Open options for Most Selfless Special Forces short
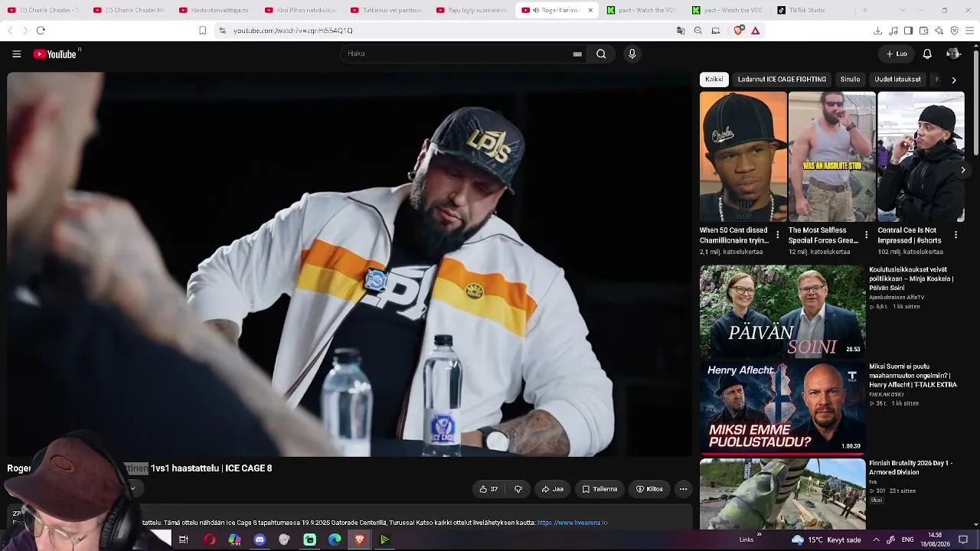 coord(867,235)
